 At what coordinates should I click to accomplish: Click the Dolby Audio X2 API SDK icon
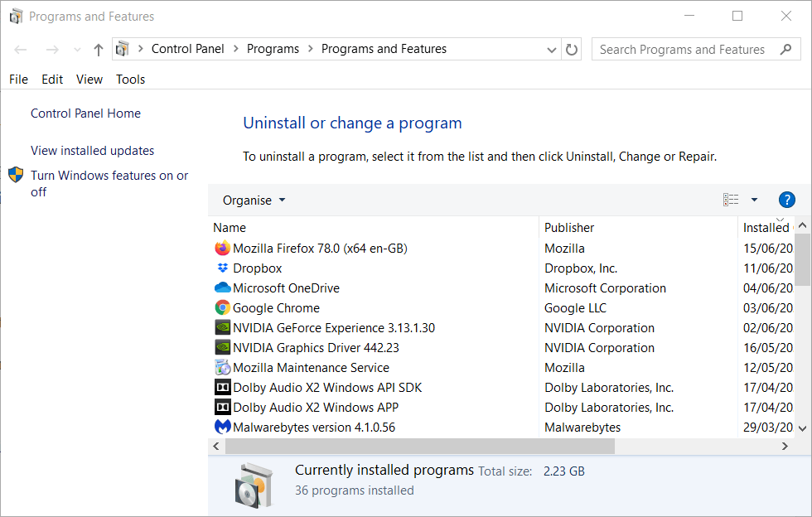(223, 387)
